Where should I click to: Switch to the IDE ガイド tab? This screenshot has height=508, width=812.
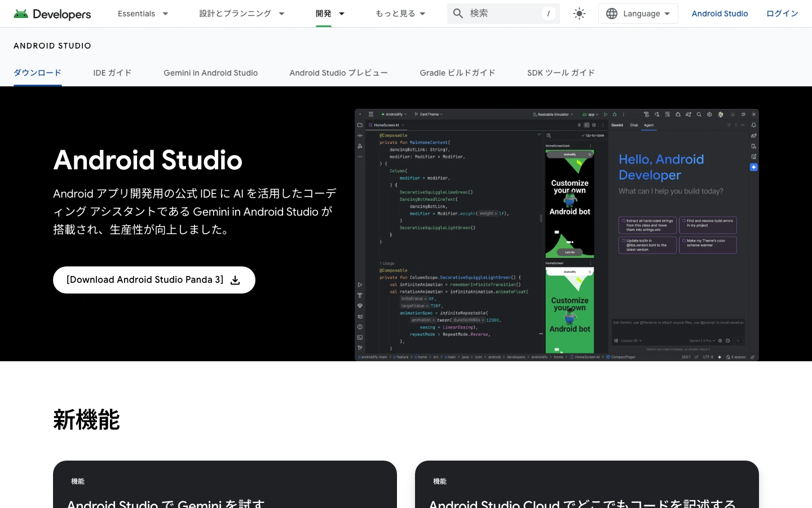(112, 73)
